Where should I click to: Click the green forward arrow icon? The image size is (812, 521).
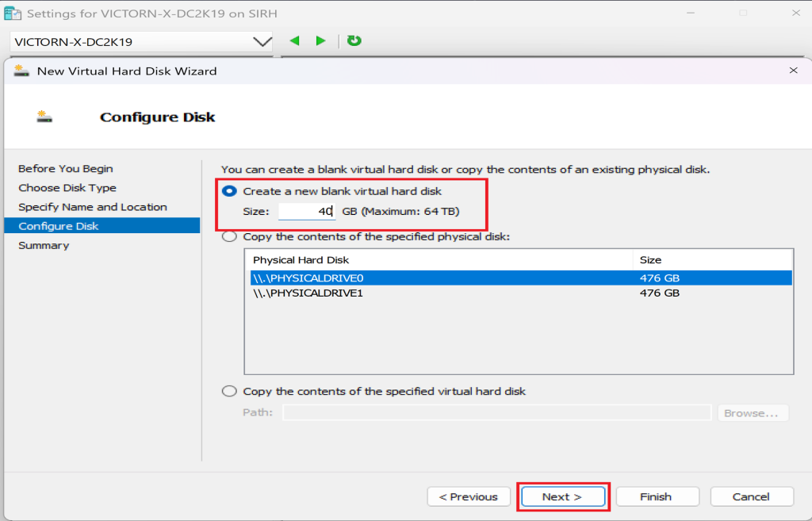[x=320, y=41]
